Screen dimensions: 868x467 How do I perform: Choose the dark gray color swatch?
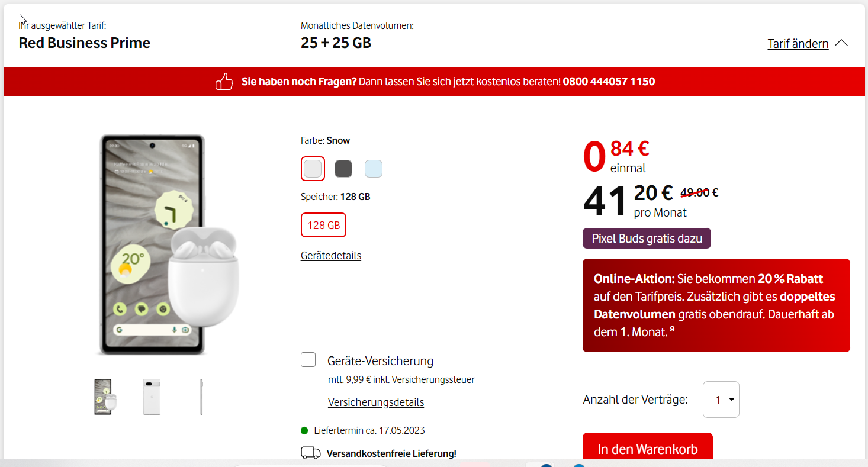click(343, 169)
